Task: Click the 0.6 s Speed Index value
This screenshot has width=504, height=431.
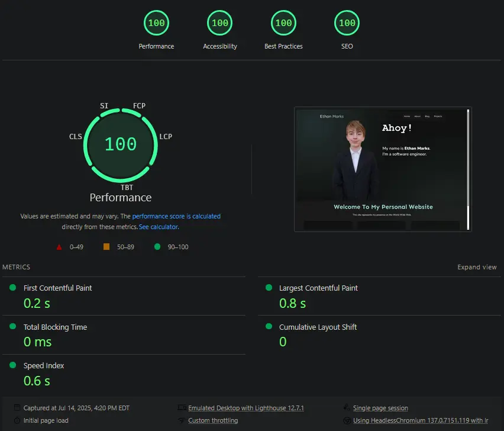Action: [37, 381]
